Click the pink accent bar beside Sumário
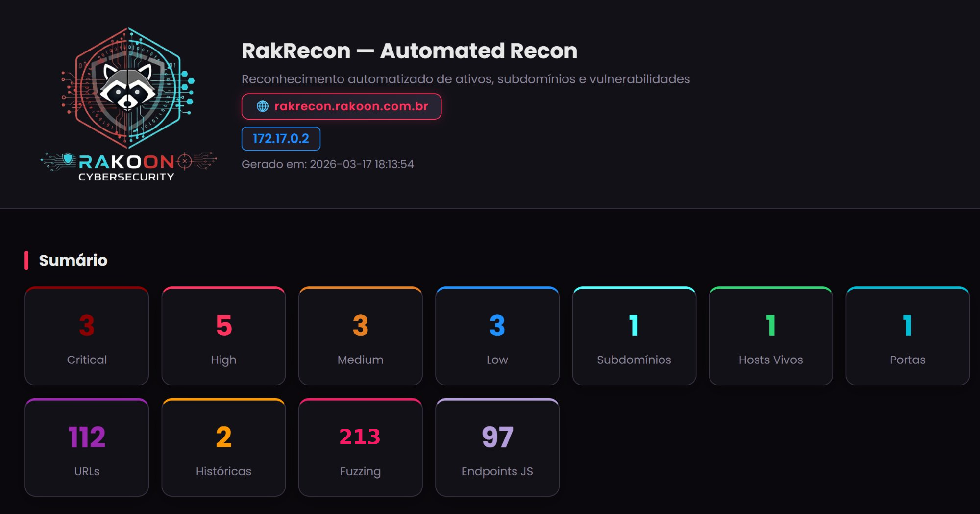The width and height of the screenshot is (980, 514). click(27, 261)
